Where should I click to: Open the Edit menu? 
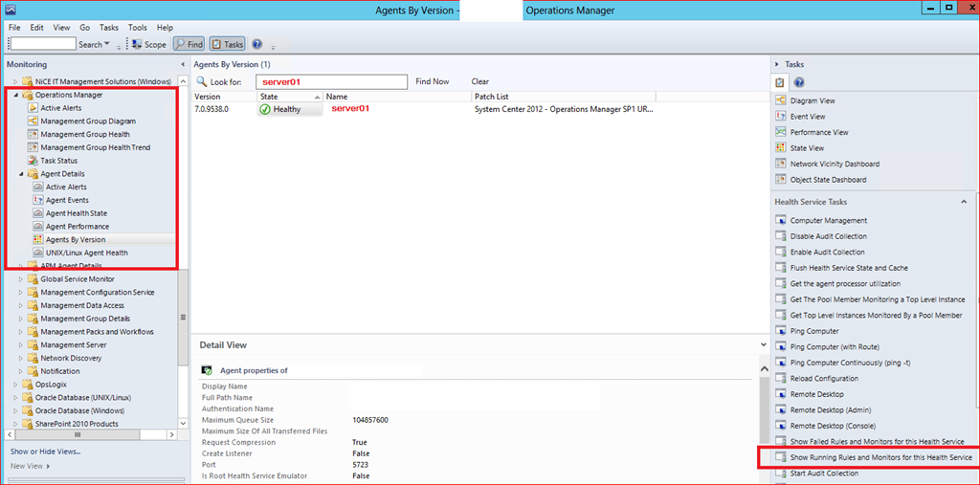(37, 28)
